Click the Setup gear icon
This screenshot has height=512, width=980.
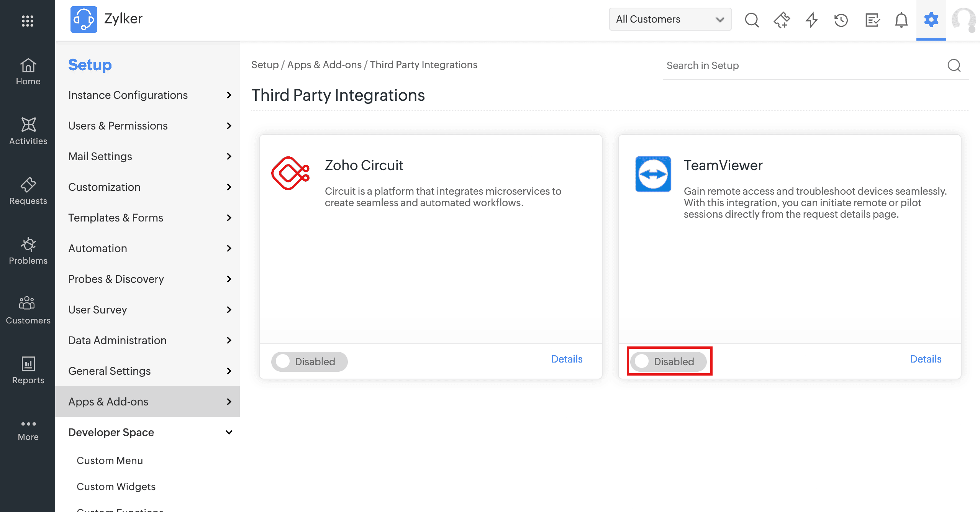[x=931, y=19]
